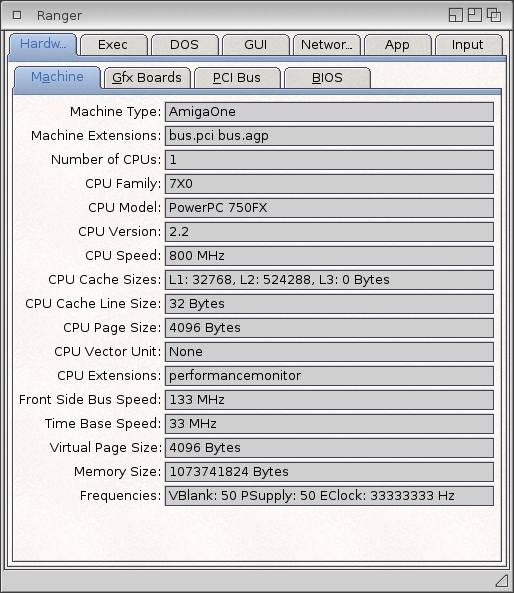Click the 'CPU Model:' label
This screenshot has height=593, width=514.
[124, 208]
